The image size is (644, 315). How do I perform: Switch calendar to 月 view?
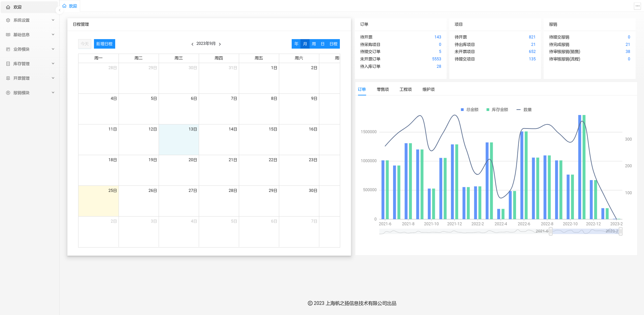(x=305, y=44)
